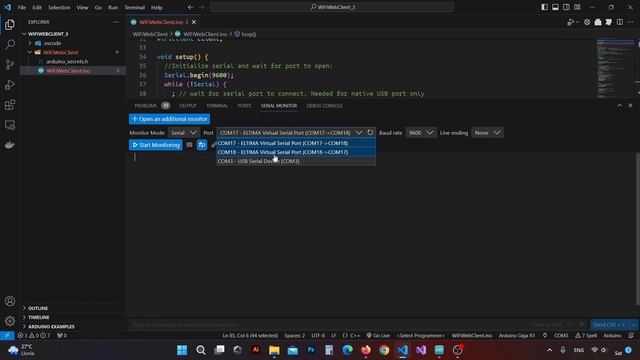Open the editor more actions ellipsis
The width and height of the screenshot is (640, 360).
click(x=631, y=22)
